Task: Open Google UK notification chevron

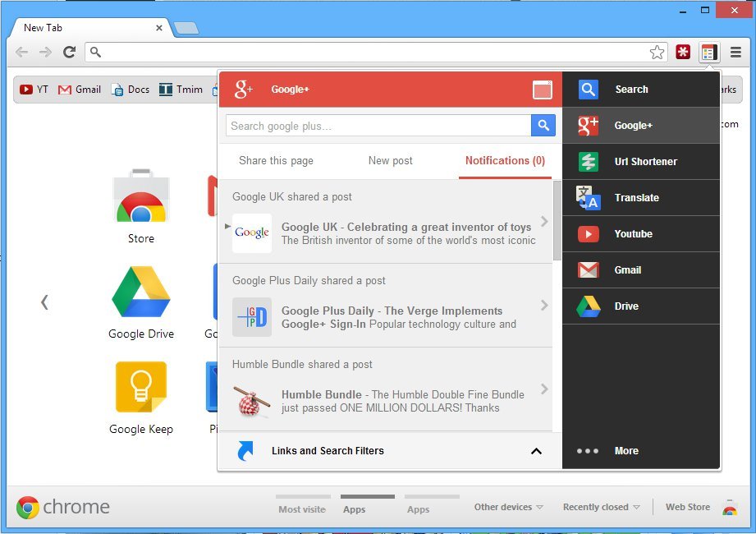Action: 544,222
